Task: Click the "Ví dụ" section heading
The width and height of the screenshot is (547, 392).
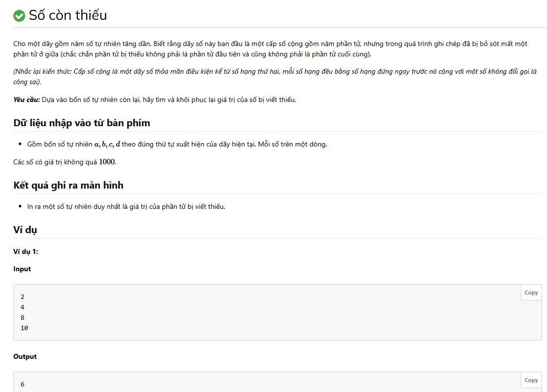Action: click(25, 230)
